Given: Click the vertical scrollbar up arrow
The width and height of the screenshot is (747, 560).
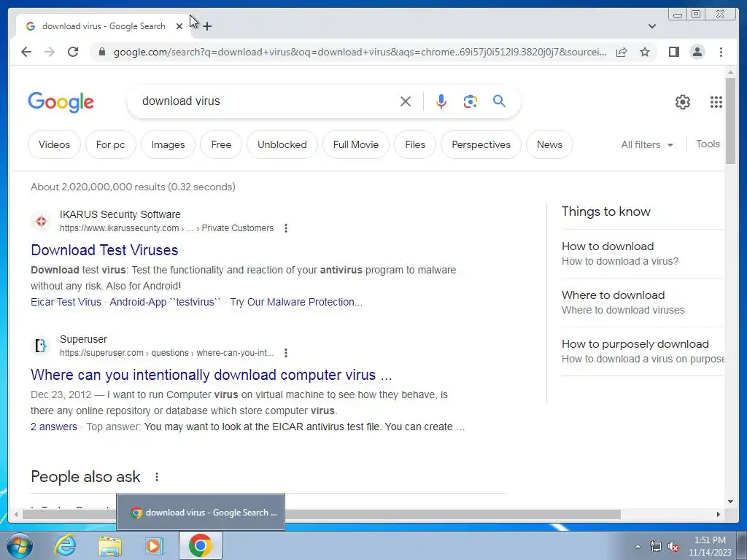Looking at the screenshot, I should click(730, 72).
